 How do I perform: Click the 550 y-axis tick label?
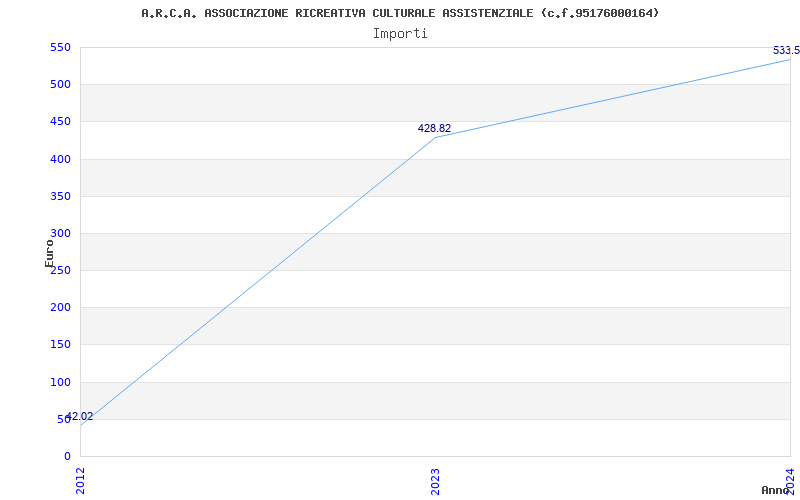[x=60, y=47]
